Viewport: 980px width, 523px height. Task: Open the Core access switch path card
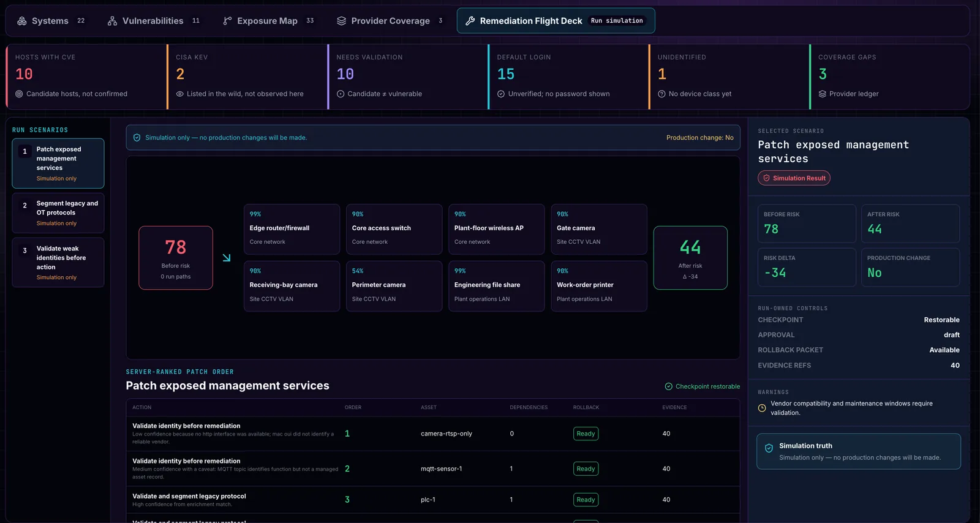394,229
